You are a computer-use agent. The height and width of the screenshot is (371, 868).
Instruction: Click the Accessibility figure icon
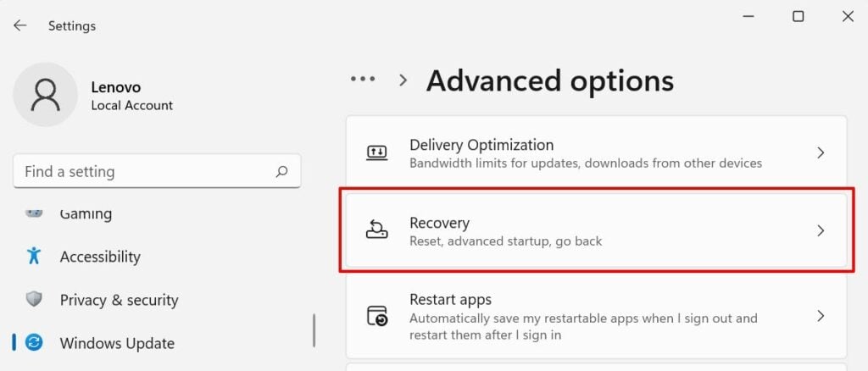click(x=34, y=256)
